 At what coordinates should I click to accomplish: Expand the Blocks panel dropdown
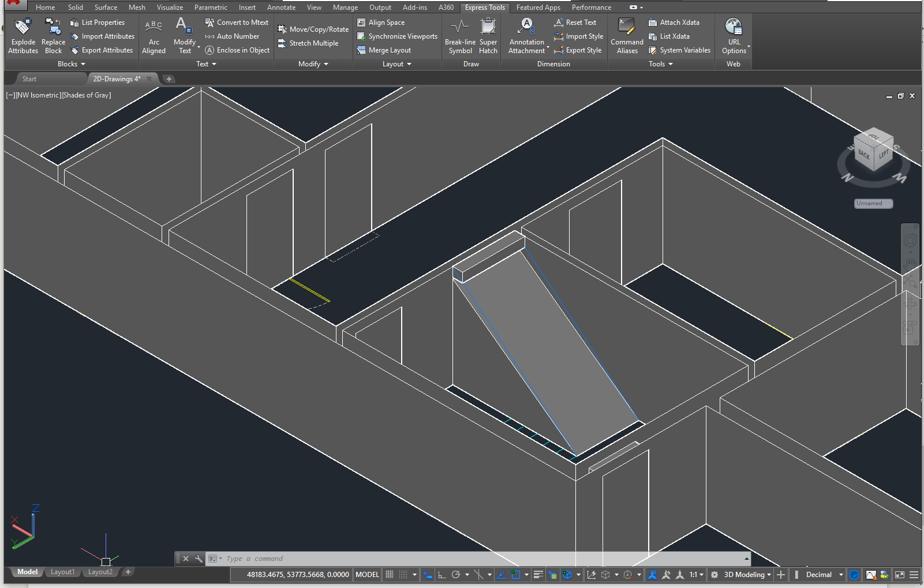[x=72, y=64]
